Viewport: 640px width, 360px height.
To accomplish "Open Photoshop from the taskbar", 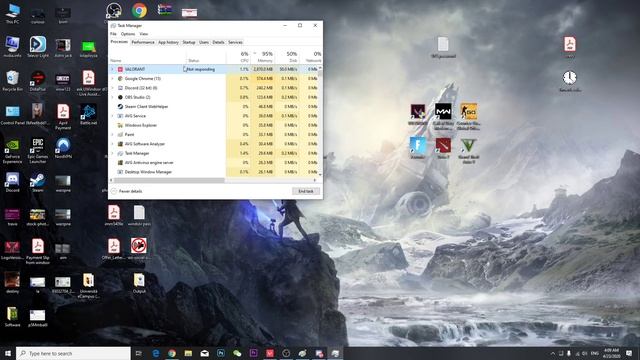I will [x=221, y=353].
